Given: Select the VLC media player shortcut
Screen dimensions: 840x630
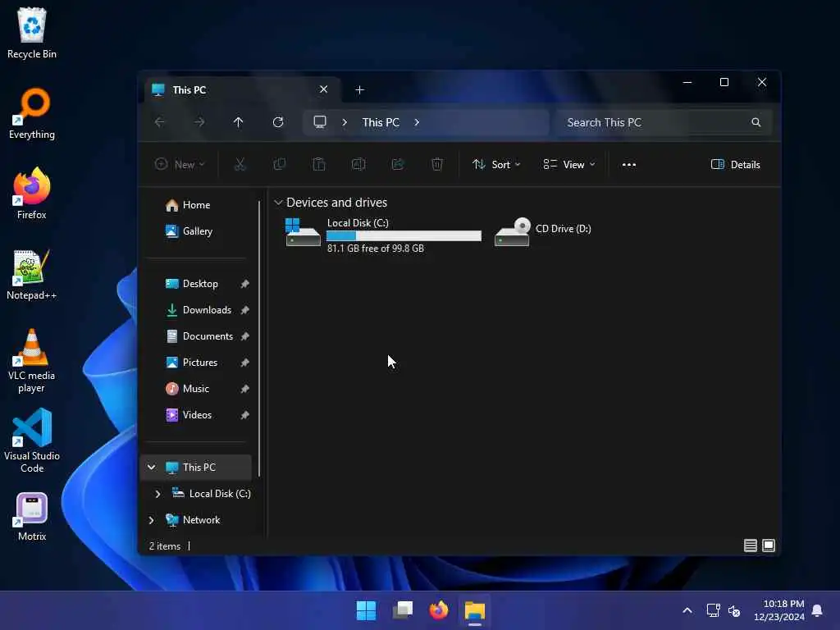Looking at the screenshot, I should point(32,361).
